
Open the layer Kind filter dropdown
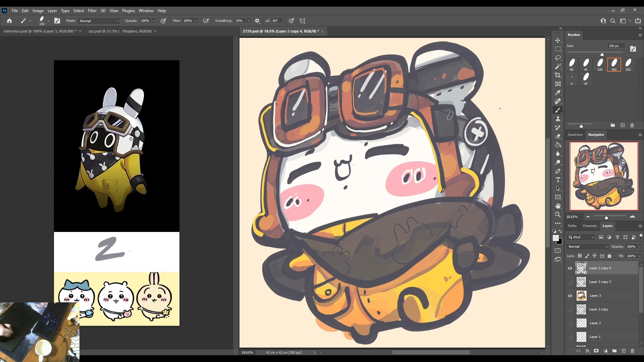(581, 237)
